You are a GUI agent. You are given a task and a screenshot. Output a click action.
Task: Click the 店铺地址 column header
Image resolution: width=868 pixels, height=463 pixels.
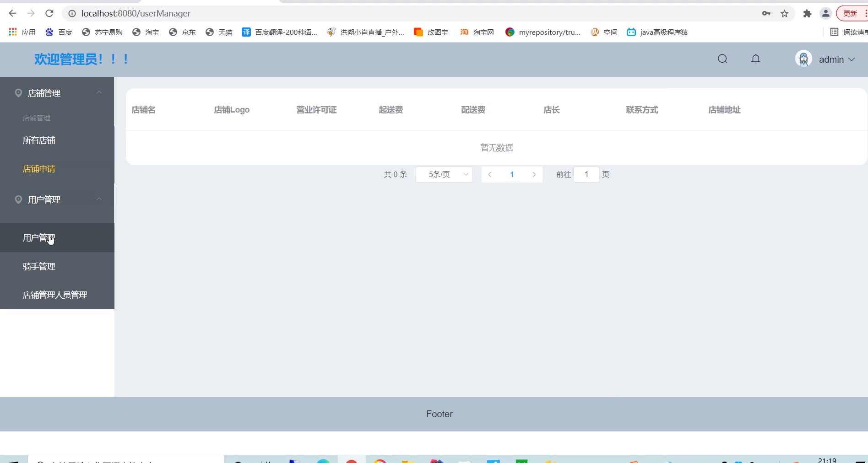click(724, 110)
